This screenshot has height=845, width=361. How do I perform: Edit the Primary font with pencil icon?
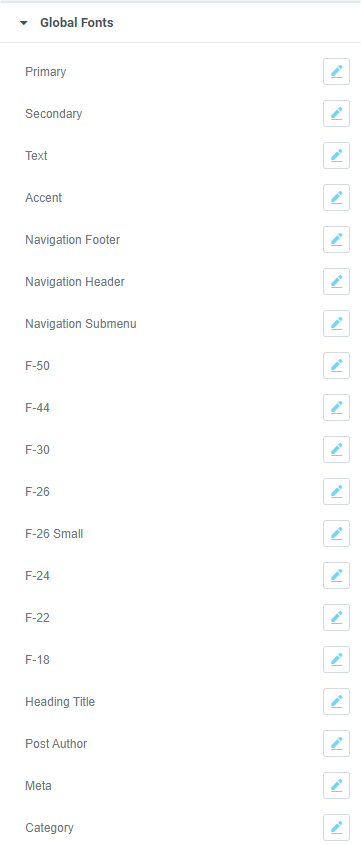tap(336, 72)
